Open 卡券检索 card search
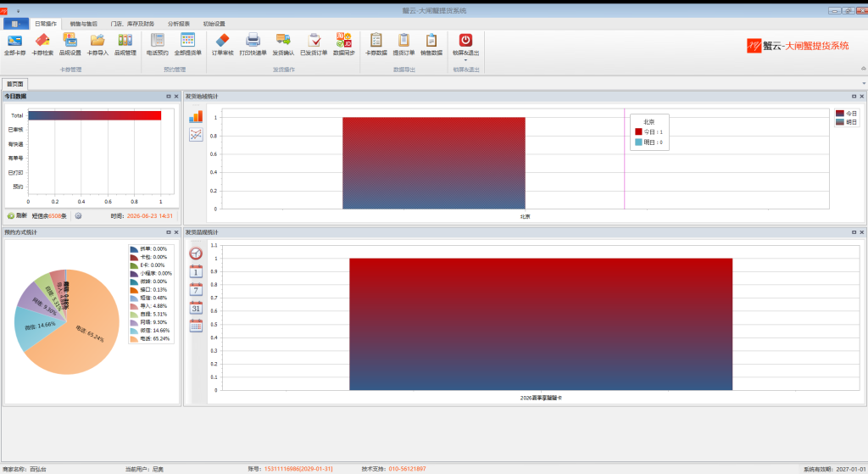 click(x=42, y=44)
